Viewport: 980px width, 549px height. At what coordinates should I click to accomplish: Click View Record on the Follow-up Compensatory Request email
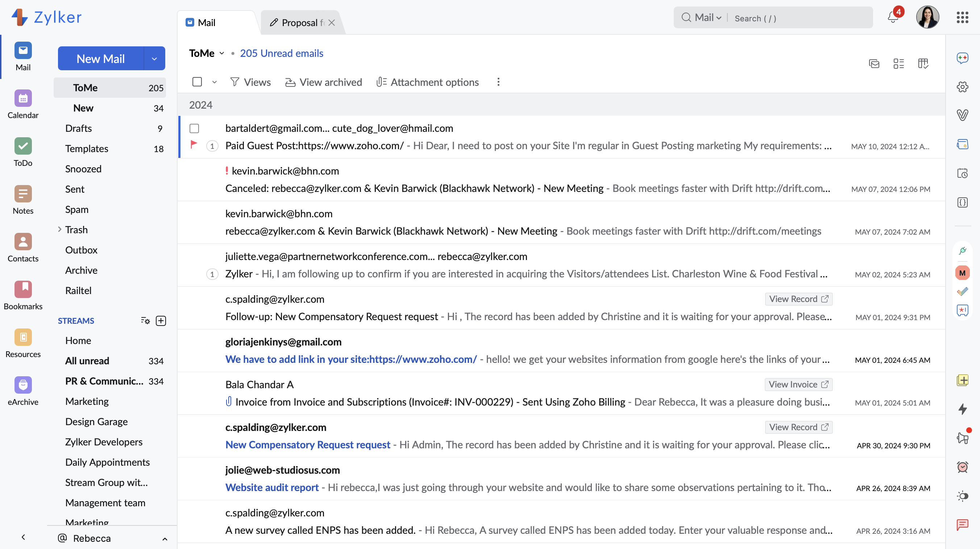798,299
